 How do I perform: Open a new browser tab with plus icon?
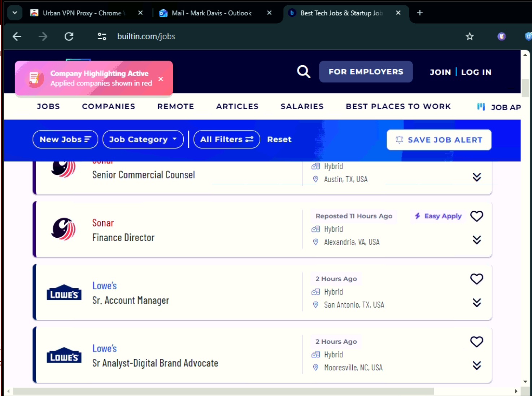coord(420,13)
